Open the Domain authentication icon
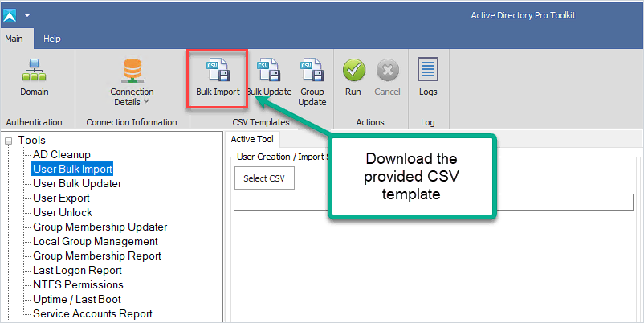Image resolution: width=644 pixels, height=323 pixels. click(x=34, y=70)
